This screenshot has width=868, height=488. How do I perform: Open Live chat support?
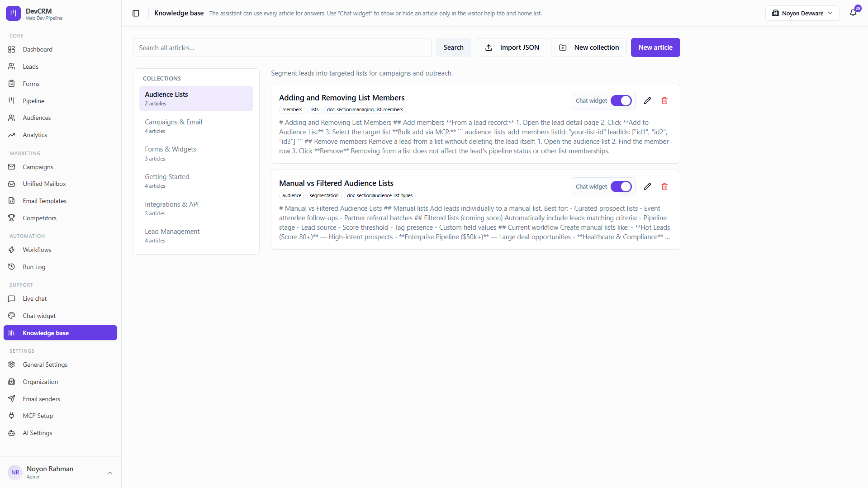(60, 298)
